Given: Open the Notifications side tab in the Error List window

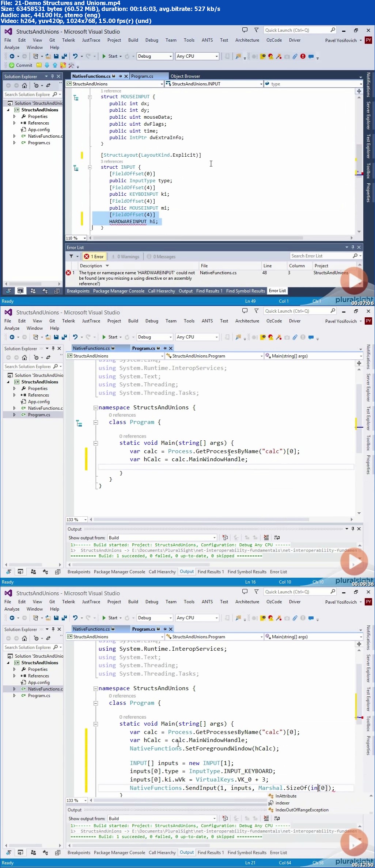Looking at the screenshot, I should point(368,85).
